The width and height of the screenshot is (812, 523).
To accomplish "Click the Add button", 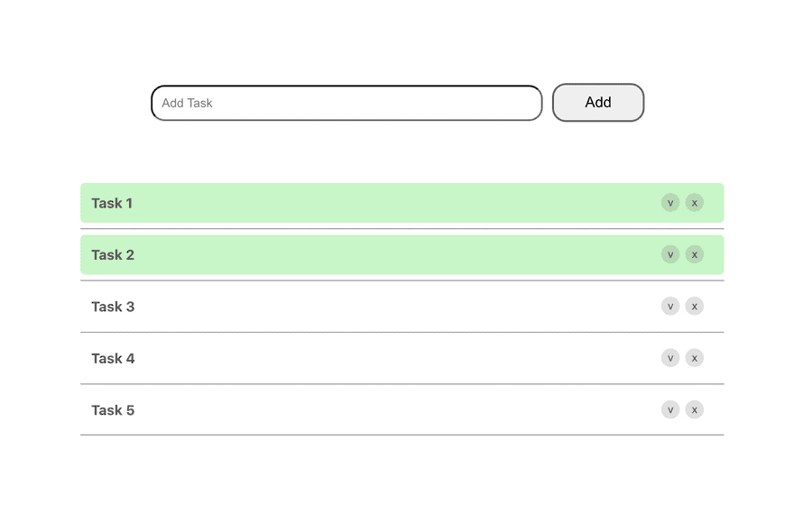I will pyautogui.click(x=598, y=103).
